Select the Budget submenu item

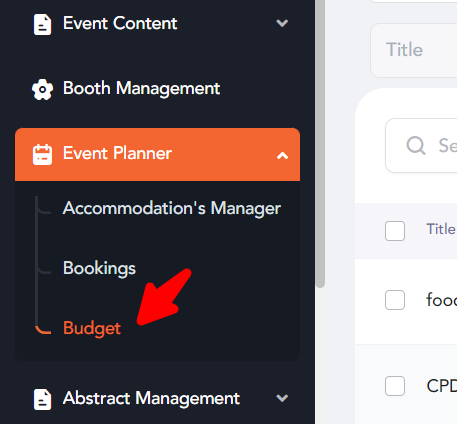tap(92, 328)
